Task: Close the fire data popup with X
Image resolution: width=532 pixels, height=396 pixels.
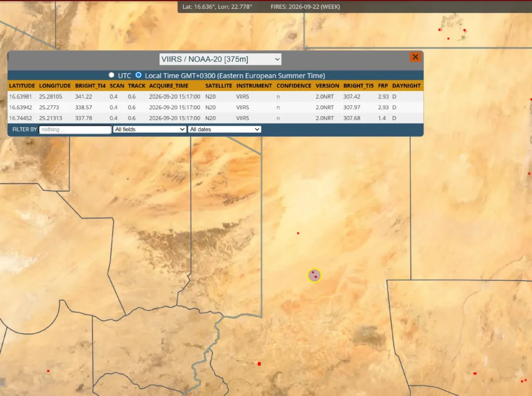Action: 415,57
